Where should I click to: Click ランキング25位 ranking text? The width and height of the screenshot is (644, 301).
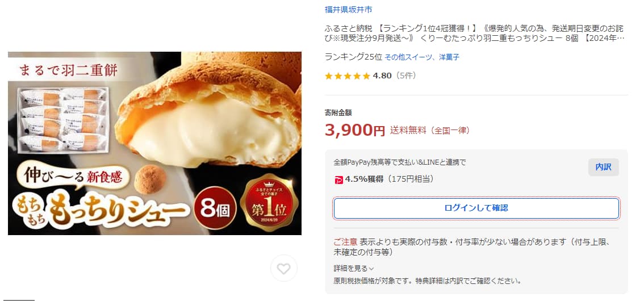click(353, 57)
